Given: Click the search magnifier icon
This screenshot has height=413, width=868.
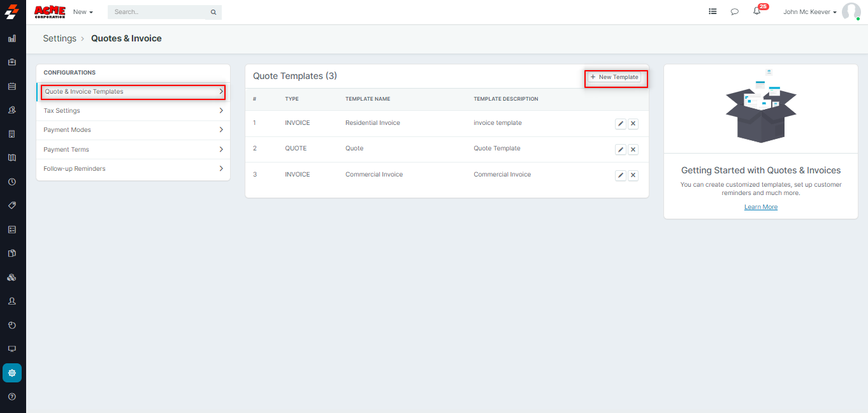Looking at the screenshot, I should [213, 12].
